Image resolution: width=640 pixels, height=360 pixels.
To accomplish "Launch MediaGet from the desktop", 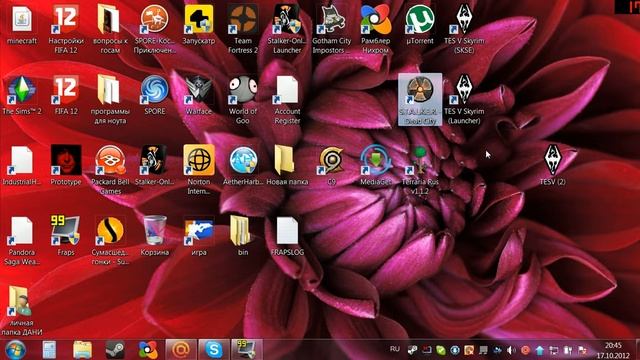I will click(x=376, y=166).
